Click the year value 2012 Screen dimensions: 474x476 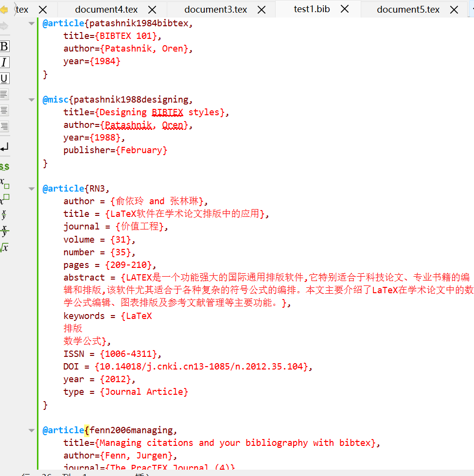click(x=115, y=379)
